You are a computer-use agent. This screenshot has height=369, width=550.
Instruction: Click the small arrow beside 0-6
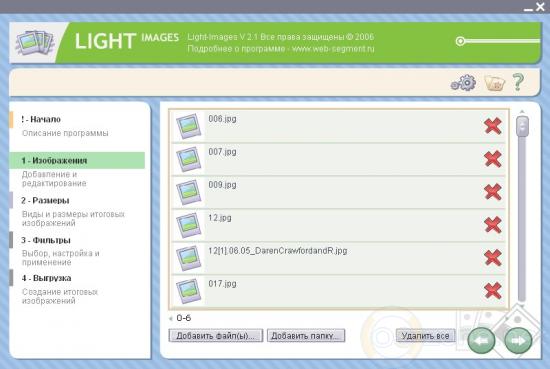click(x=171, y=318)
